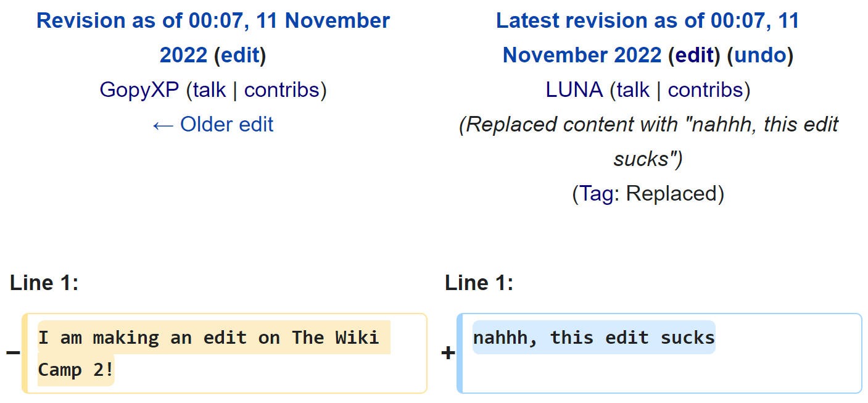
Task: Open LUNA's user page
Action: pos(574,90)
